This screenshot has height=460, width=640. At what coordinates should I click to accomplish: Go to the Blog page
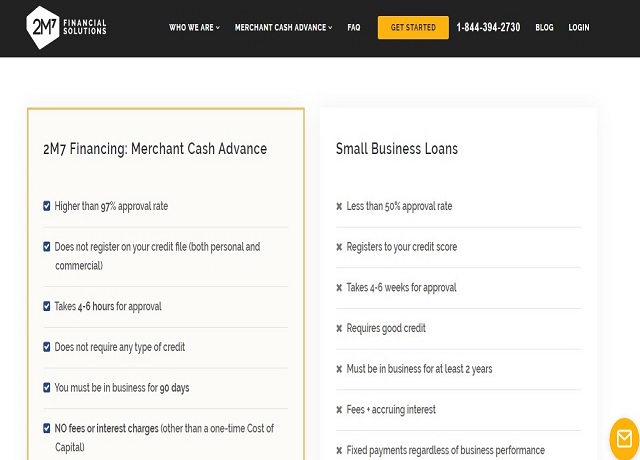click(544, 28)
